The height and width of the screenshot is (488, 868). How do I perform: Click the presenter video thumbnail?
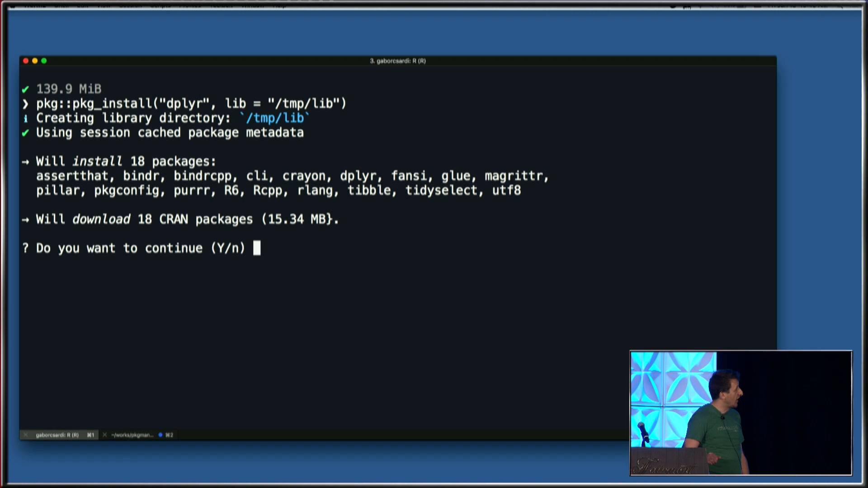pos(741,413)
